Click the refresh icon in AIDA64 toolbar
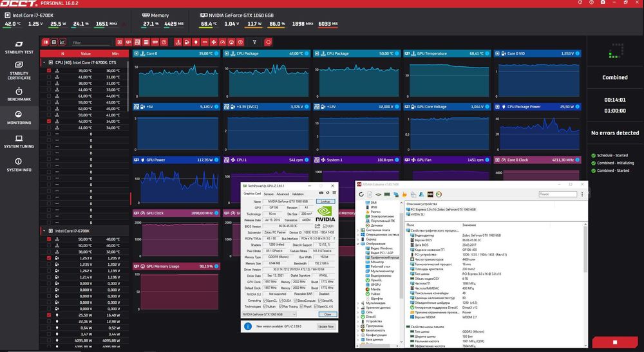The height and width of the screenshot is (352, 644). (x=361, y=194)
